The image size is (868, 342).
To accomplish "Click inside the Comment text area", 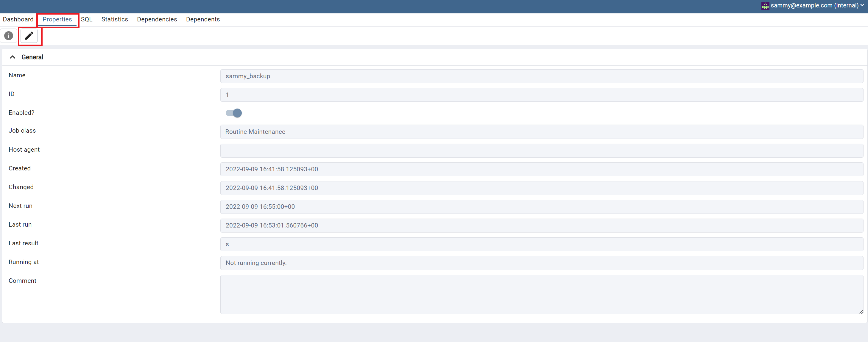I will coord(541,294).
